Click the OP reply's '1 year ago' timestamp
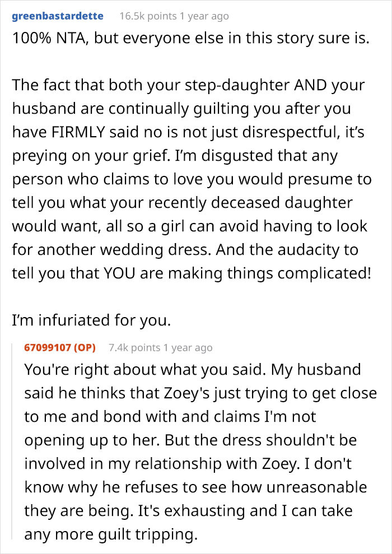 pos(188,348)
